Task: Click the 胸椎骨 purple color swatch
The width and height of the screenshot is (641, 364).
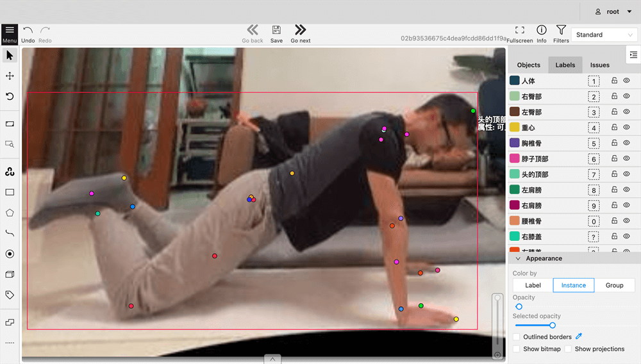Action: pos(514,142)
